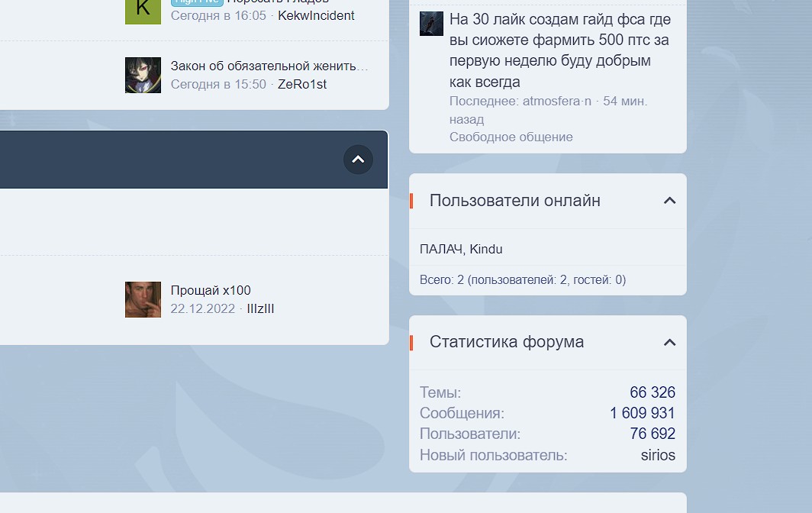This screenshot has width=812, height=513.
Task: Click the orange marker next to Статистика форума
Action: coord(413,343)
